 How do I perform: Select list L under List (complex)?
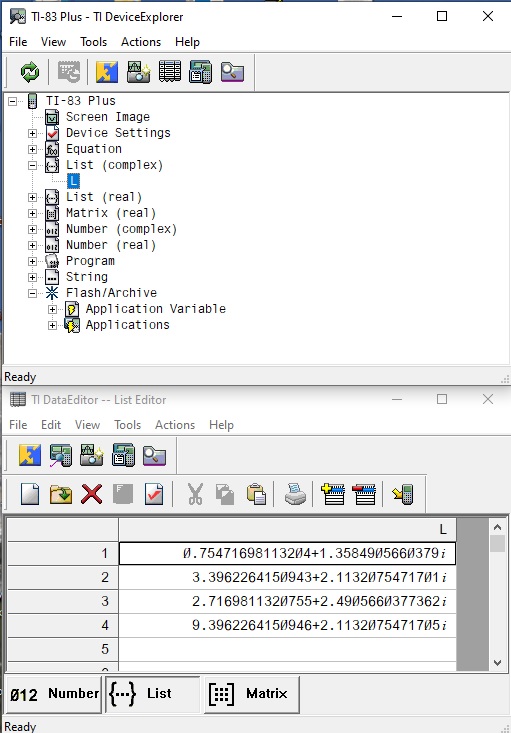73,181
